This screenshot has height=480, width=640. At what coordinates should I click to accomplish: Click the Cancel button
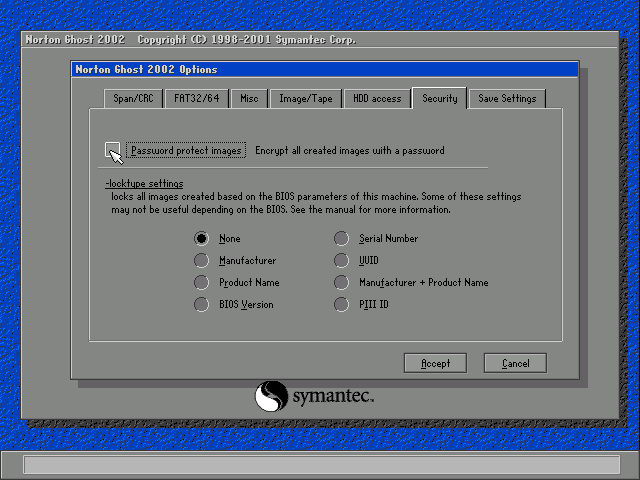515,363
